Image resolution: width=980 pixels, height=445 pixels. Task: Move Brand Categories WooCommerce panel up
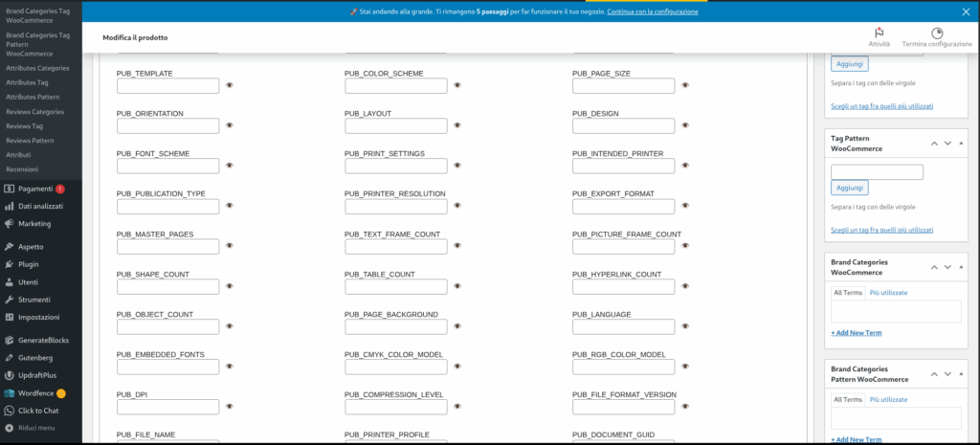click(934, 267)
